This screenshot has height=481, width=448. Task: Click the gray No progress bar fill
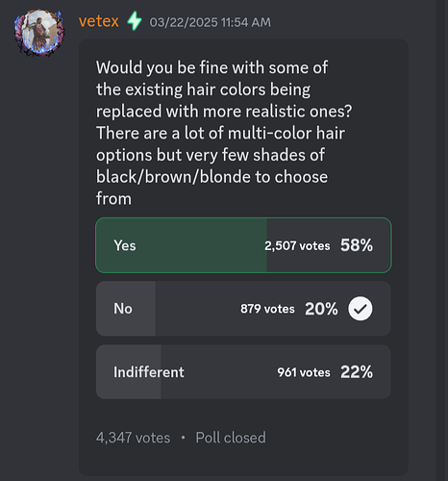126,309
